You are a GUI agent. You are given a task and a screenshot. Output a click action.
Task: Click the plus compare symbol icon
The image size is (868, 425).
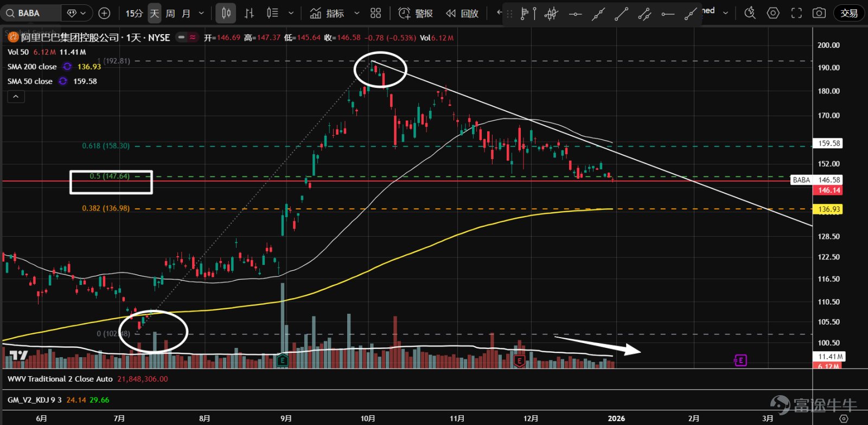click(104, 13)
